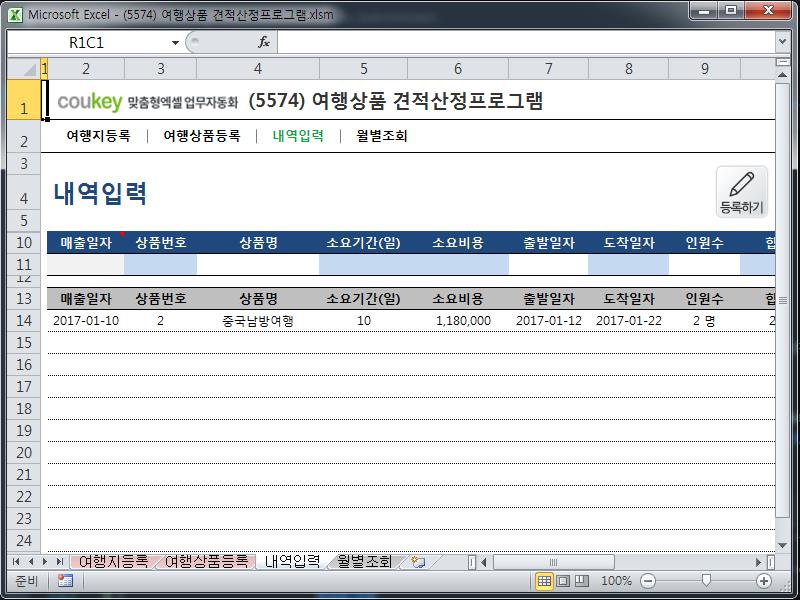Go to the last sheet tab arrow
This screenshot has width=800, height=600.
tap(60, 562)
